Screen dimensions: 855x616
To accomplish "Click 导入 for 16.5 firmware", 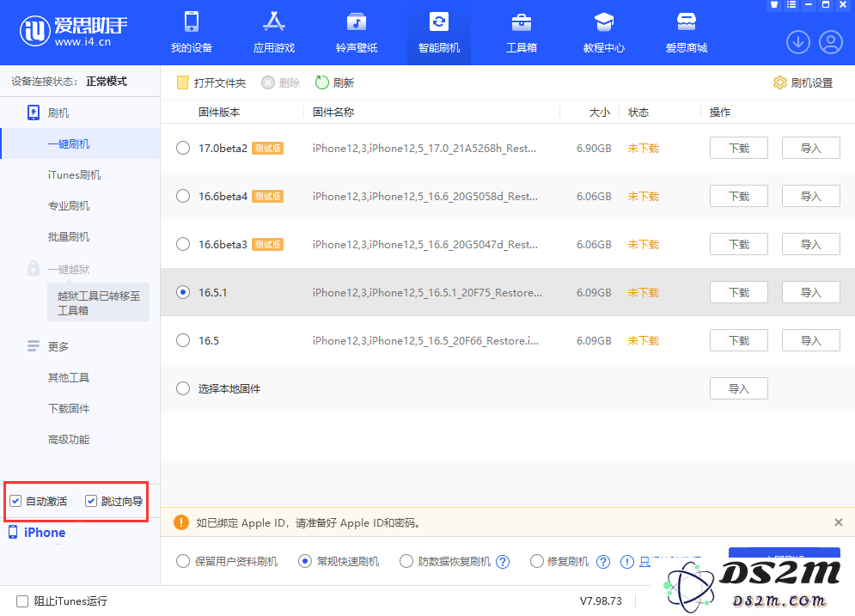I will pyautogui.click(x=811, y=340).
